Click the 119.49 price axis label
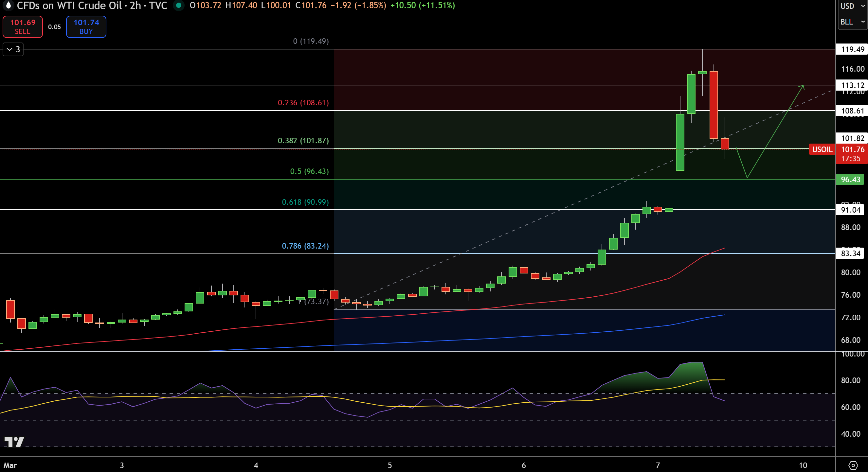 point(852,49)
